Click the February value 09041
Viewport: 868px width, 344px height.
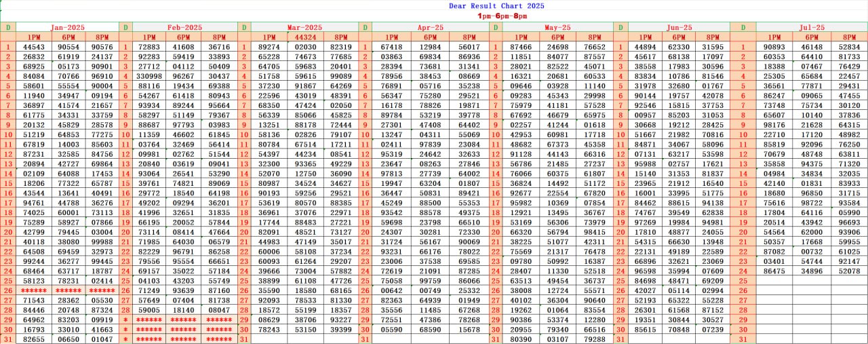tap(219, 164)
